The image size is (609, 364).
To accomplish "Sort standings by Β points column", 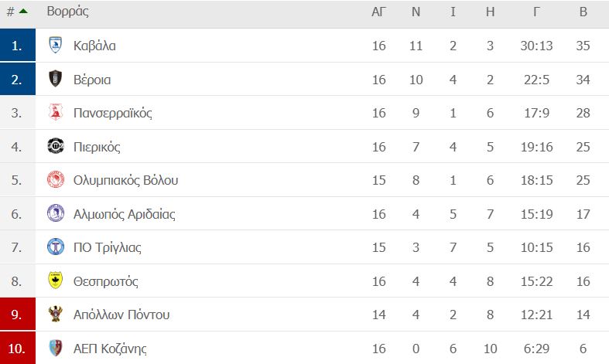I will click(583, 12).
